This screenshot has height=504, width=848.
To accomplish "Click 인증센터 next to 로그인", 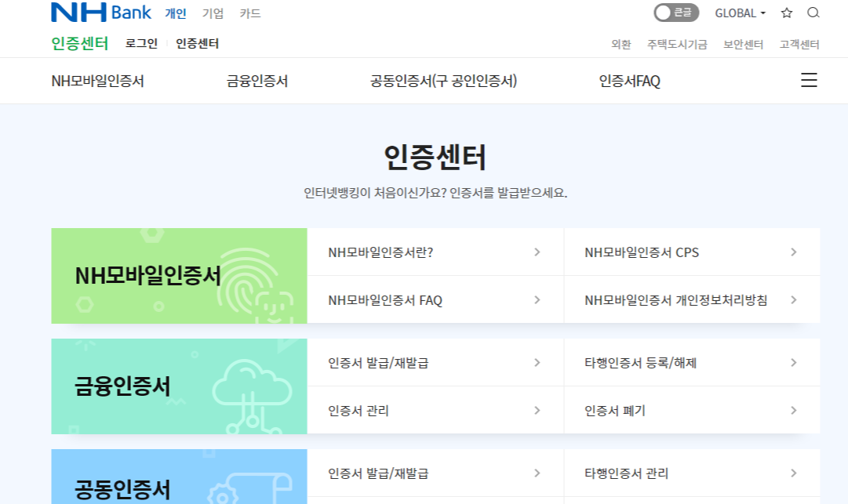I will [x=198, y=43].
